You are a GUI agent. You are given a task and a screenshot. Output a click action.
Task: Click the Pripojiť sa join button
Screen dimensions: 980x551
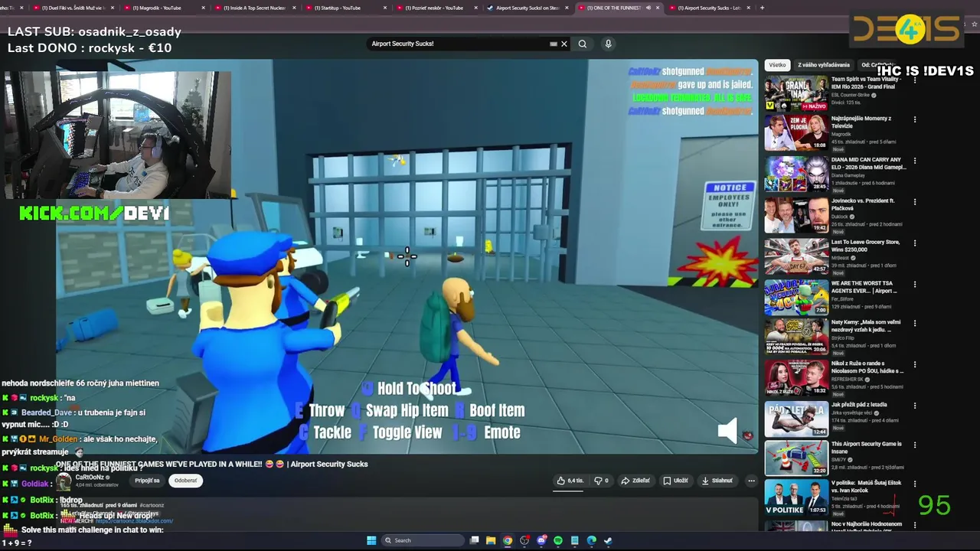(x=147, y=481)
